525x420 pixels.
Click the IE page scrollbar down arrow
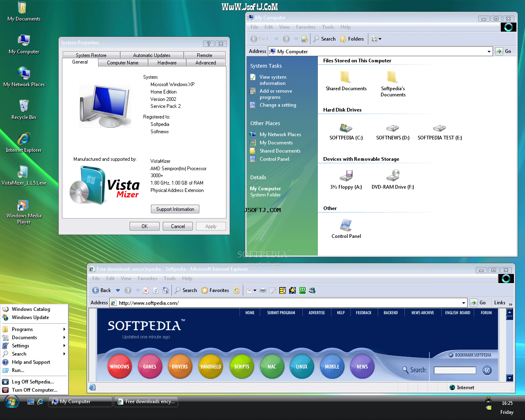pos(510,378)
